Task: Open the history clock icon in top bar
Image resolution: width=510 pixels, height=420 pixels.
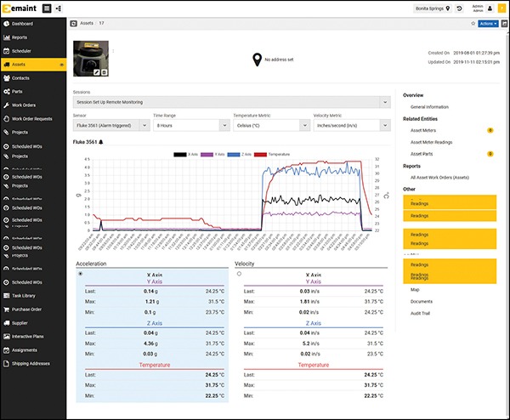Action: click(x=459, y=8)
